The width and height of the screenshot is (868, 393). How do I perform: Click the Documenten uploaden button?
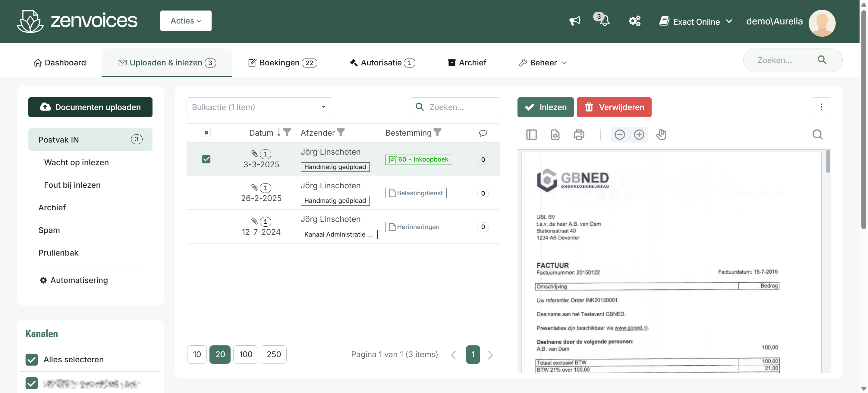click(90, 107)
